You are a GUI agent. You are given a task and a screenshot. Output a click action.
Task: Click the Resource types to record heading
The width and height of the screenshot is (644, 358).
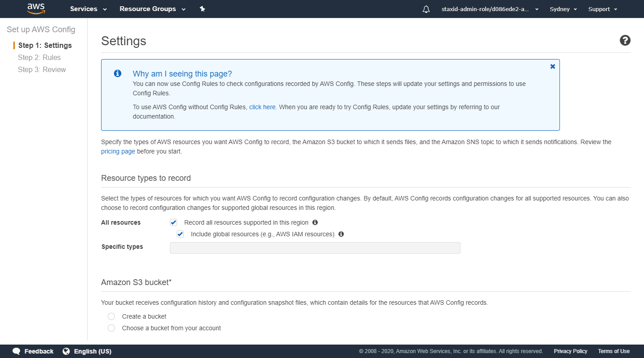146,178
